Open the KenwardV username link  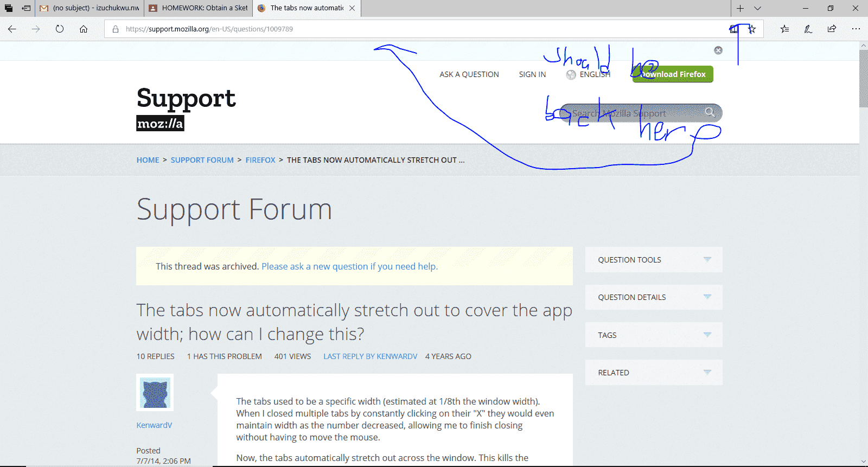click(x=154, y=425)
